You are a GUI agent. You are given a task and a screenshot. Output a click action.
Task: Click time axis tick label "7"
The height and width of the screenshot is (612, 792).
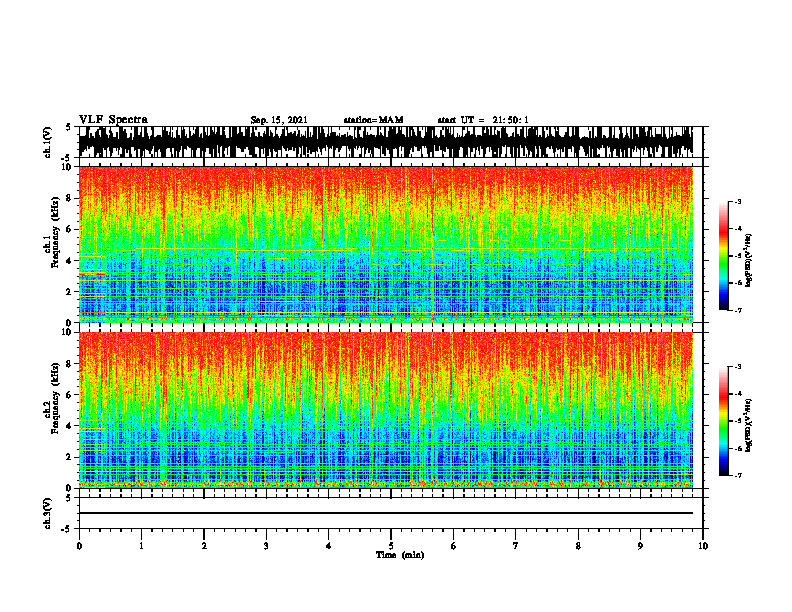[x=516, y=546]
